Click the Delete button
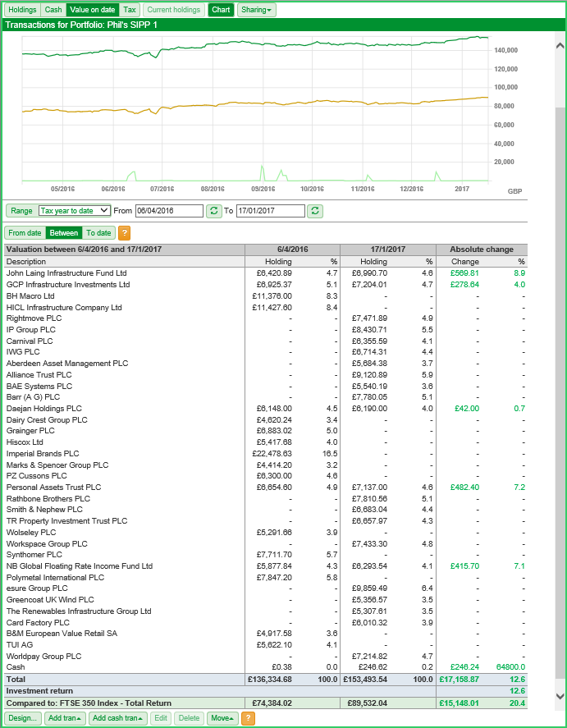 pyautogui.click(x=189, y=718)
